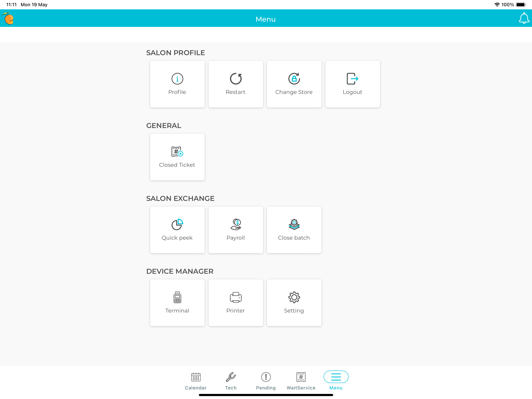
Task: Open the Setting gear icon
Action: click(294, 297)
